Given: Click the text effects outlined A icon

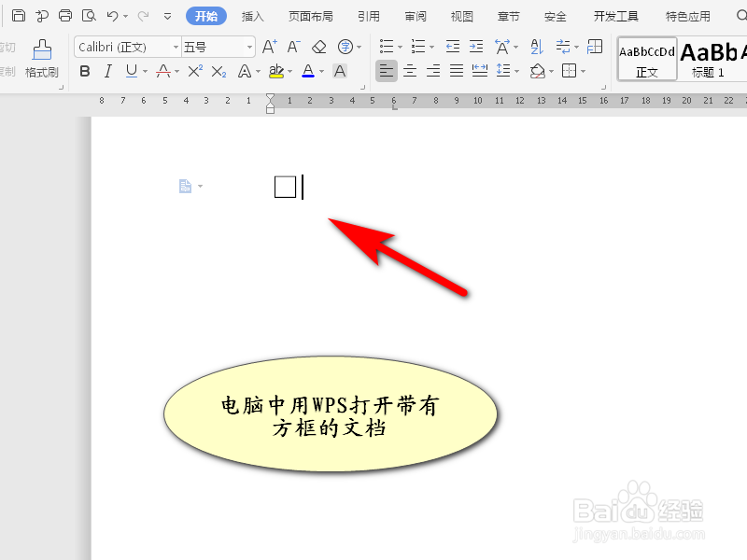Looking at the screenshot, I should 245,72.
